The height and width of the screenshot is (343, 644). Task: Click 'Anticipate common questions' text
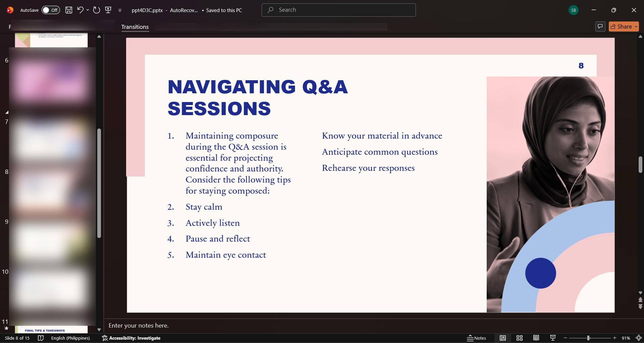380,152
